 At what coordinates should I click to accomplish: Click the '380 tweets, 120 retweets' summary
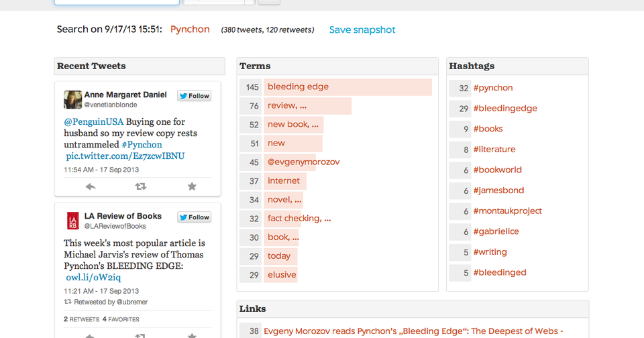tap(268, 30)
